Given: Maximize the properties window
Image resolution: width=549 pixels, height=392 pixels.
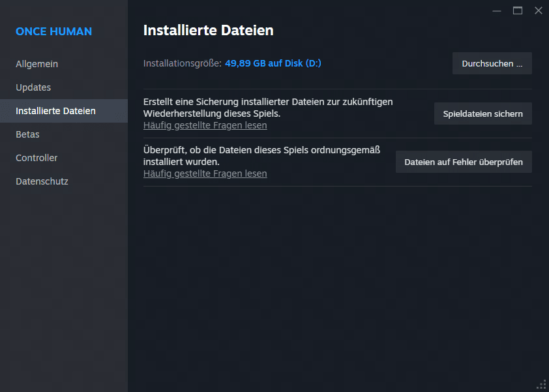Looking at the screenshot, I should 518,11.
